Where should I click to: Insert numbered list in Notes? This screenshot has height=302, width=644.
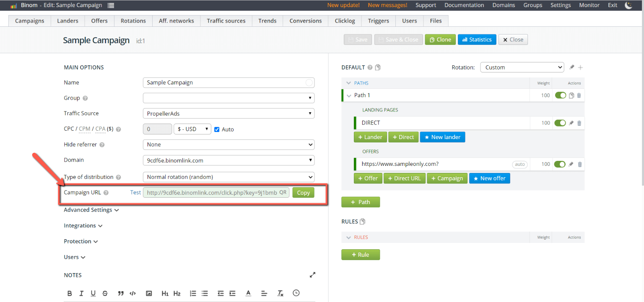(x=193, y=293)
